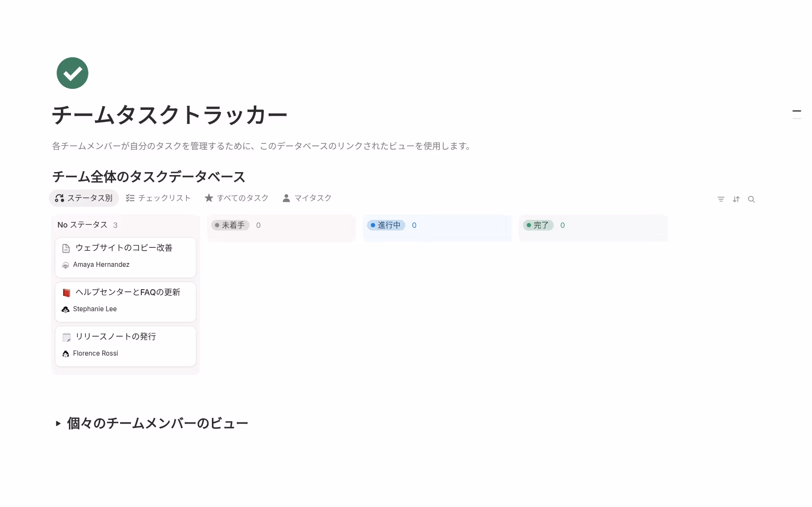Click the person icon beside マイタスク
This screenshot has height=507, width=812.
(286, 197)
